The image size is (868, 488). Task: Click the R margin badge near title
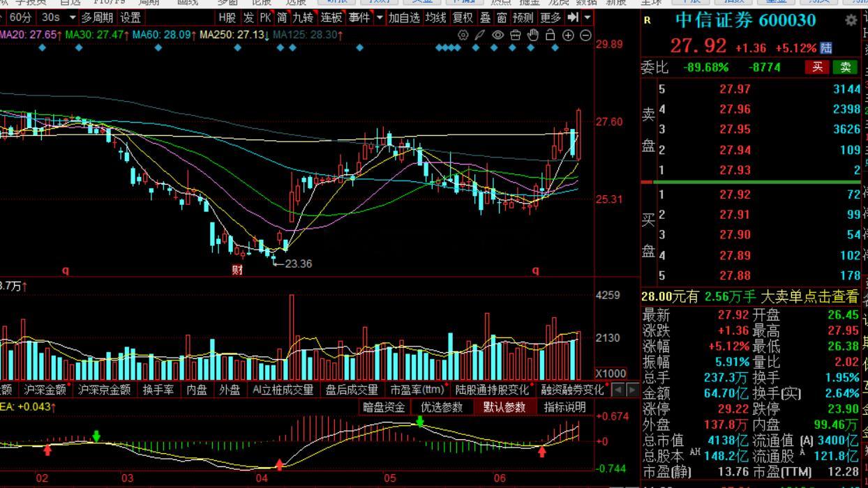click(647, 20)
